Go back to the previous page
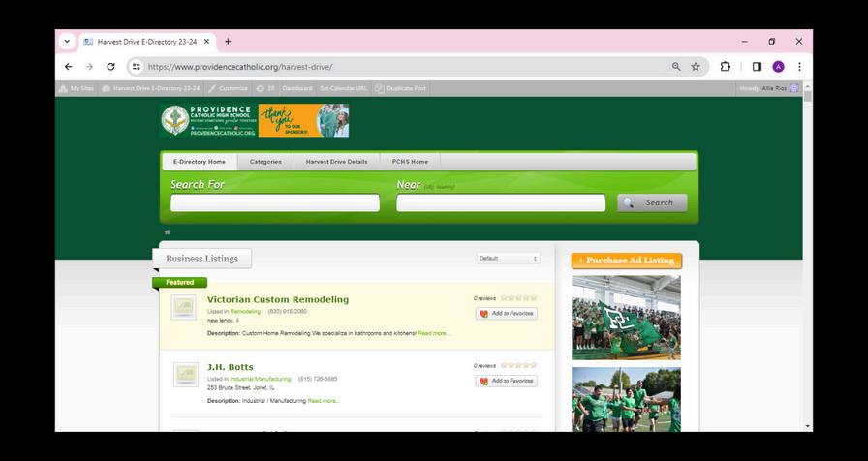This screenshot has width=868, height=461. pyautogui.click(x=68, y=67)
